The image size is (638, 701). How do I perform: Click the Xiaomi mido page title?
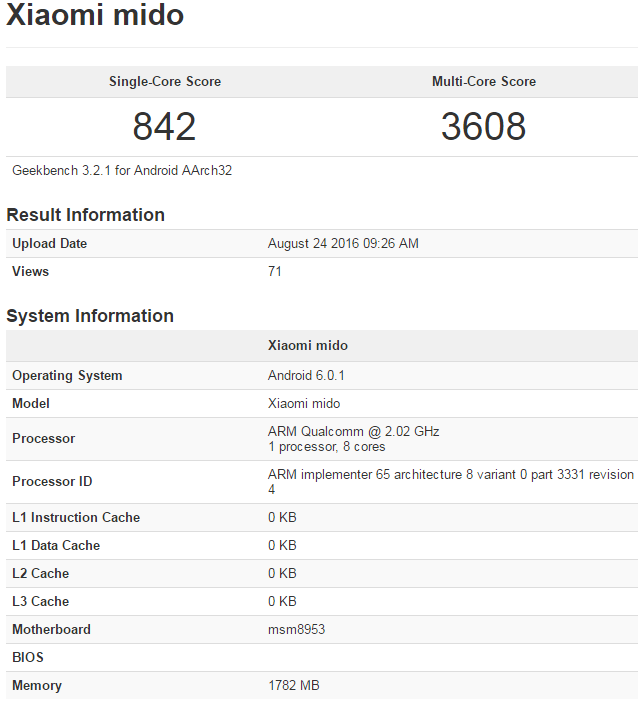95,14
